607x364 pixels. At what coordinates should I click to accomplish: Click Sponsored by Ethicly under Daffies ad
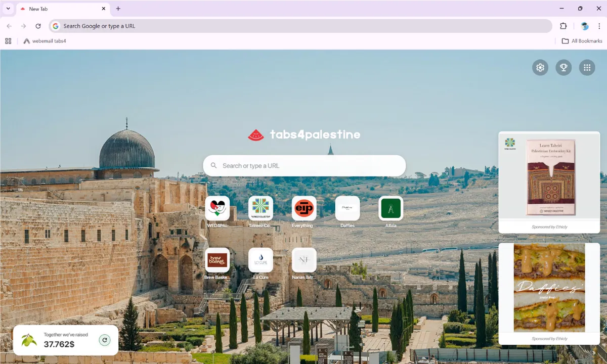click(x=549, y=339)
